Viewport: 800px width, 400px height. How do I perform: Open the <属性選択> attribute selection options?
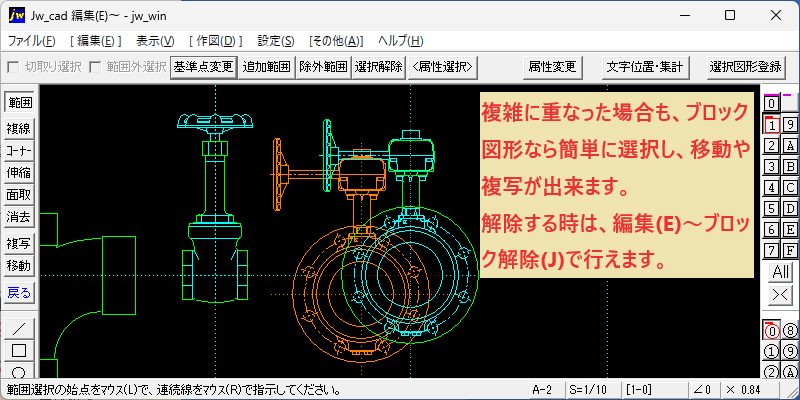pyautogui.click(x=443, y=67)
